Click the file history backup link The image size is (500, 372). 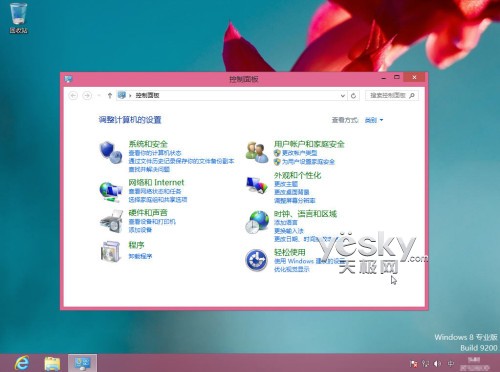point(182,161)
